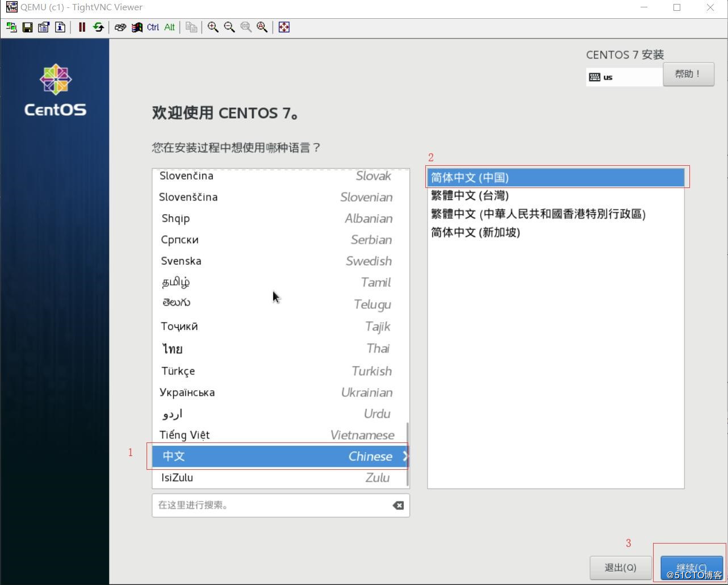
Task: Click the zoom out magnifier icon
Action: pyautogui.click(x=229, y=27)
